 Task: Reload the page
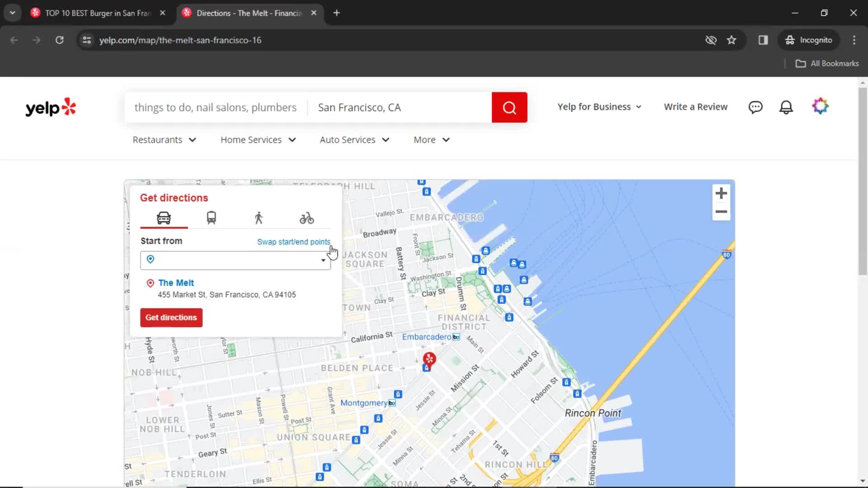(x=59, y=40)
